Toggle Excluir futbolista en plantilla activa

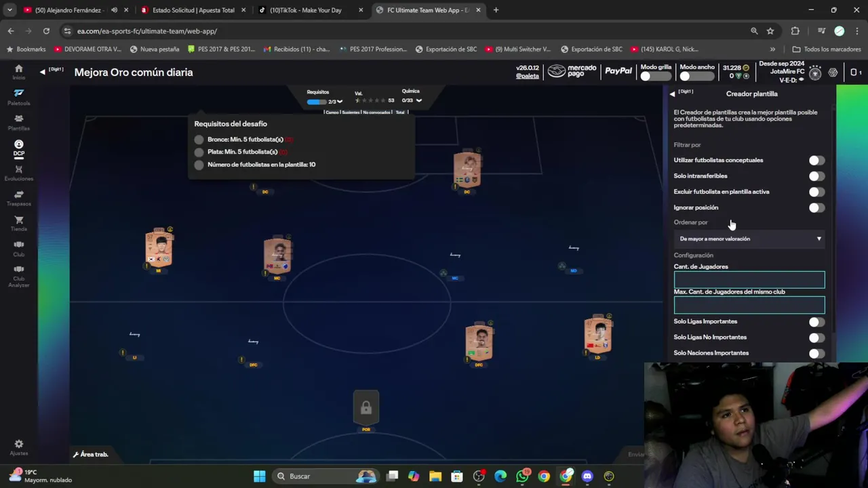pyautogui.click(x=816, y=192)
